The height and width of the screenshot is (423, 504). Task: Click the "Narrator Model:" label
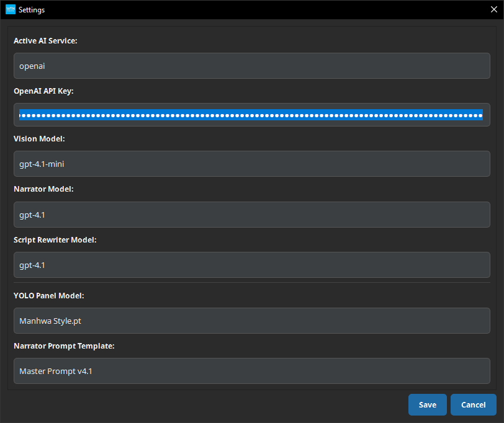(x=43, y=189)
